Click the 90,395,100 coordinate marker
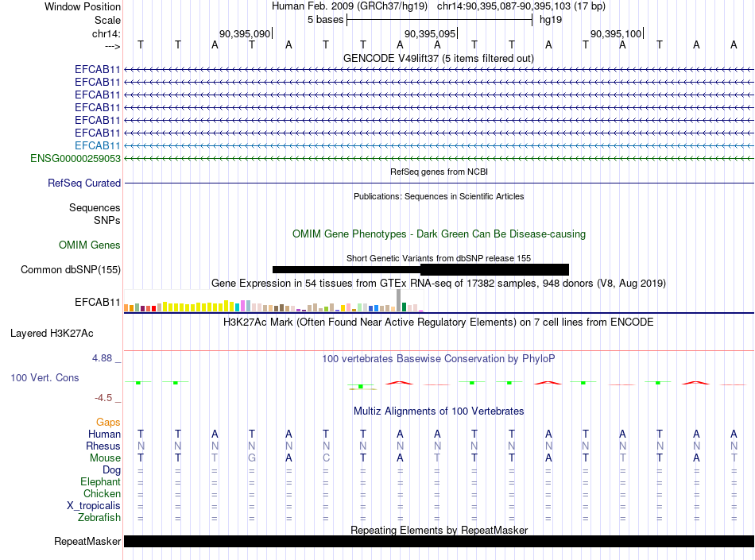Image resolution: width=755 pixels, height=560 pixels. click(x=616, y=33)
